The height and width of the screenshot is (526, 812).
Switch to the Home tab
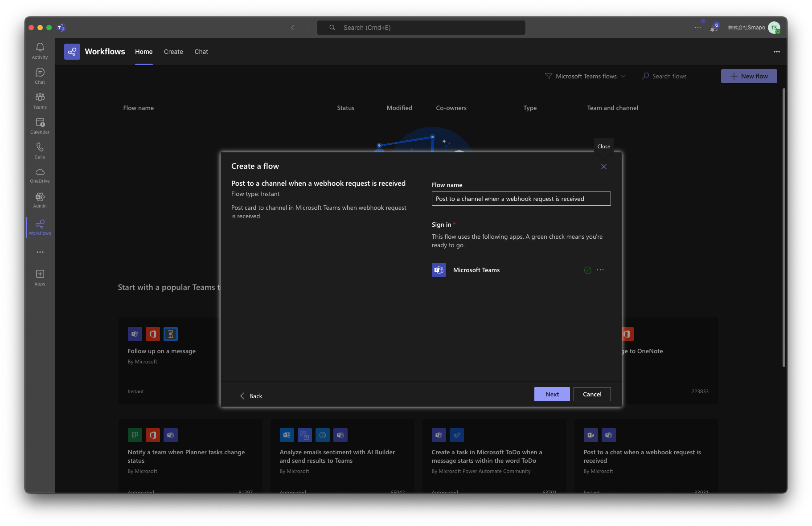tap(144, 52)
